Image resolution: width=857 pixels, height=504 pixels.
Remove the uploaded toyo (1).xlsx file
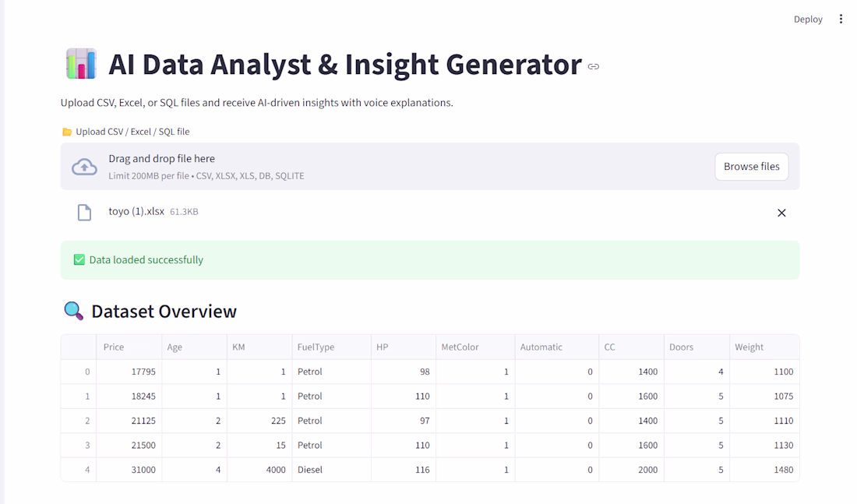click(781, 213)
